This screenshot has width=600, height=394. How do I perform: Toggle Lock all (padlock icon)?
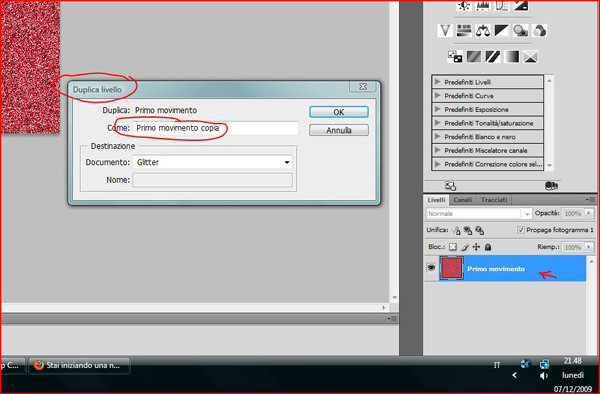[x=488, y=247]
